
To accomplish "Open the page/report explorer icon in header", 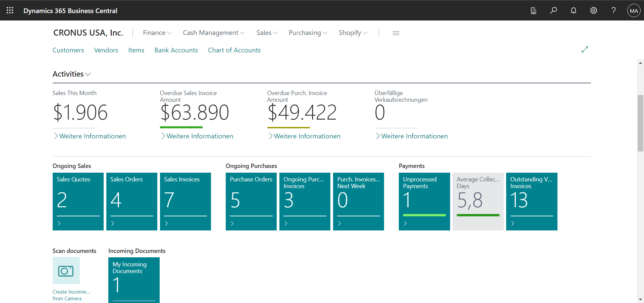I will 533,10.
